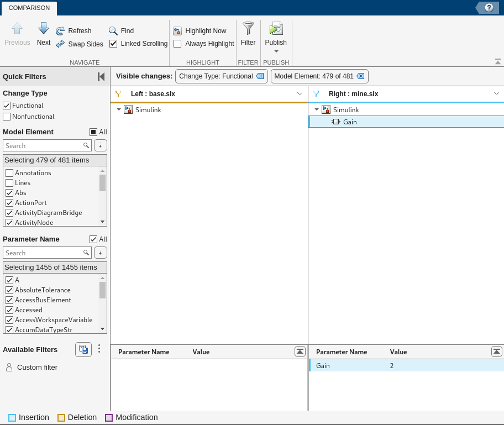Toggle Parameter Name All checkbox
The height and width of the screenshot is (425, 504).
click(x=93, y=239)
